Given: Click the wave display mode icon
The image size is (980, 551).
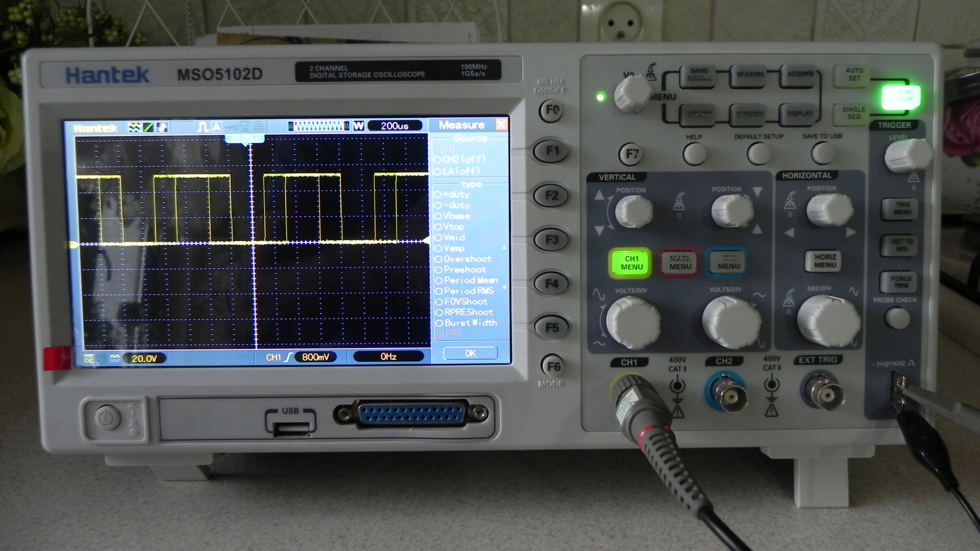Looking at the screenshot, I should pos(134,127).
